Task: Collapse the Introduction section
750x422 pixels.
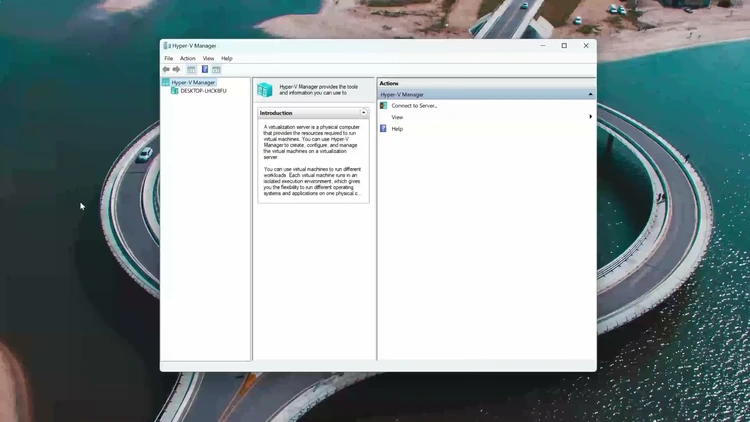Action: 364,112
